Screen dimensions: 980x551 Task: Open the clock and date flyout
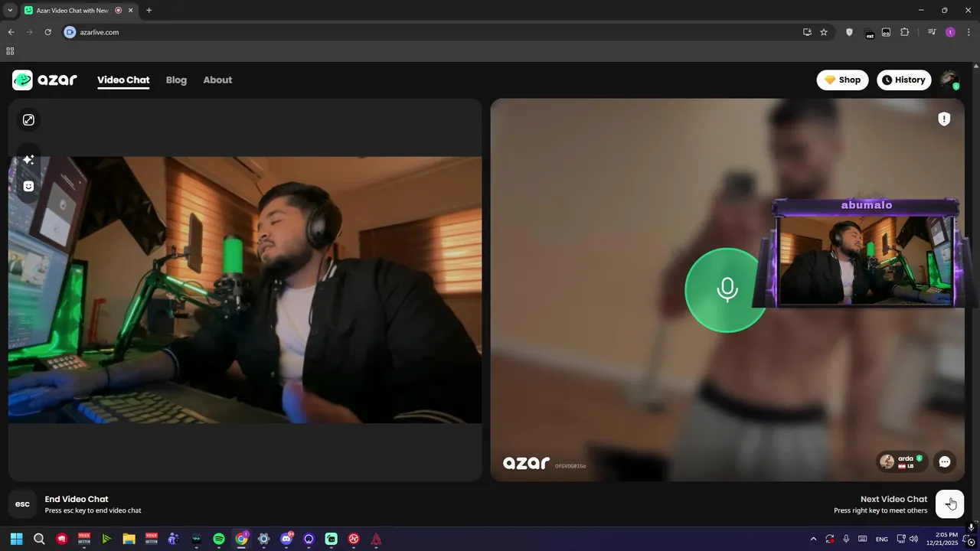[x=942, y=539]
